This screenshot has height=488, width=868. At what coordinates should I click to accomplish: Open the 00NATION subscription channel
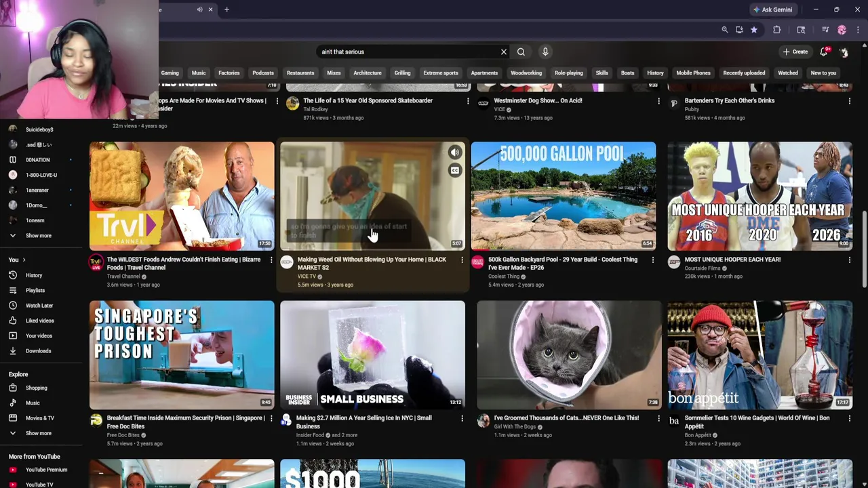pos(38,160)
